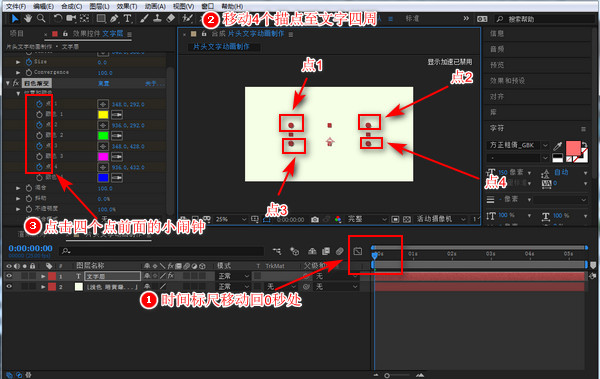Select the Pan Behind anchor tool

[85, 18]
